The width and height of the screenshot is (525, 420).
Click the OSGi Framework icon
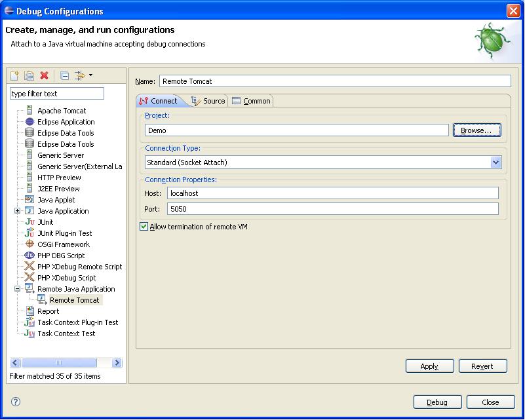[29, 244]
